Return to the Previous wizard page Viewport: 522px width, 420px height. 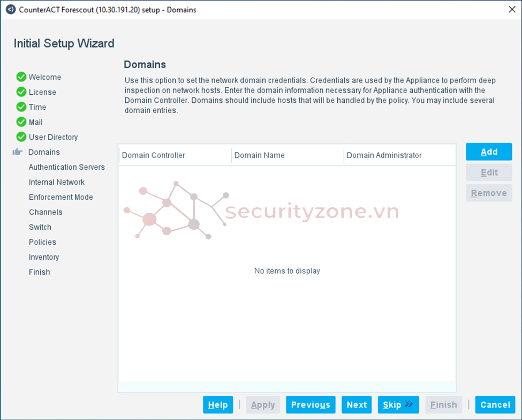[311, 404]
